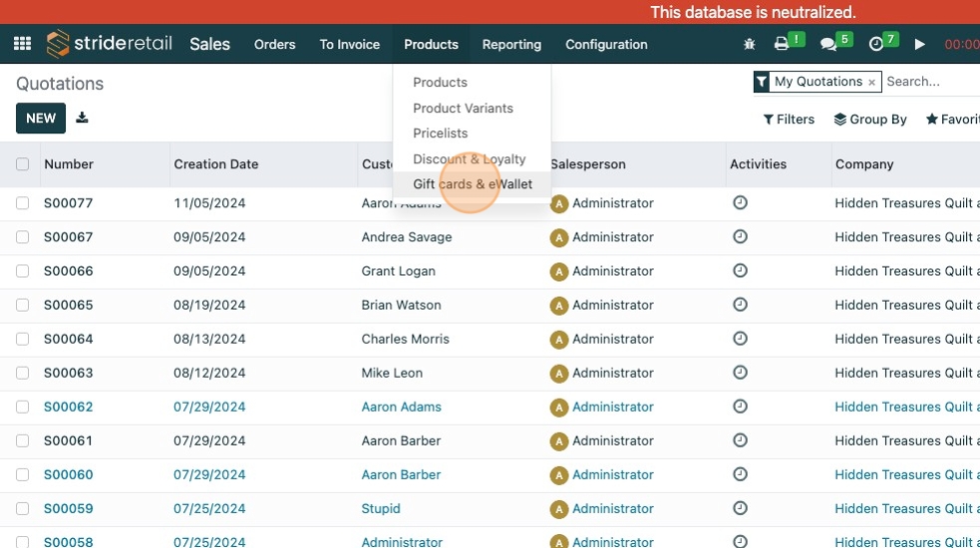Remove the My Quotations filter
This screenshot has height=548, width=980.
click(x=872, y=83)
